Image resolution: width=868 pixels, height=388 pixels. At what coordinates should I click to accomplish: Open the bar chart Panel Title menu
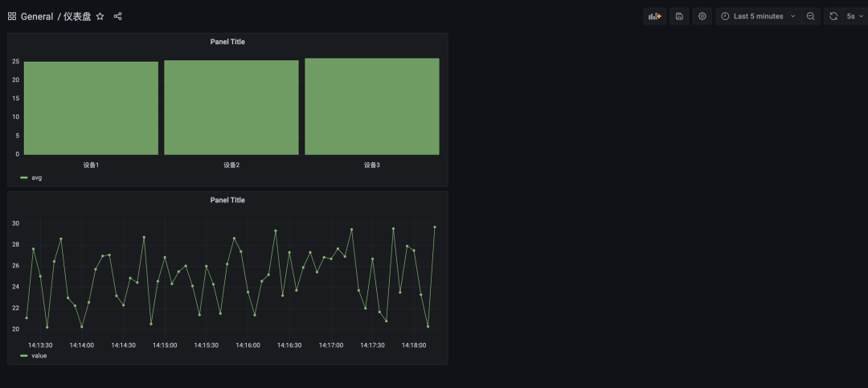pyautogui.click(x=227, y=42)
